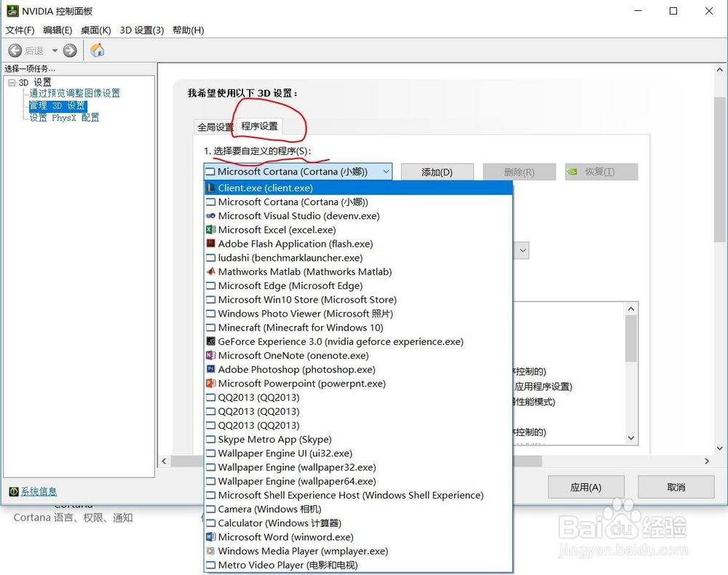
Task: Click the system information icon
Action: [14, 491]
